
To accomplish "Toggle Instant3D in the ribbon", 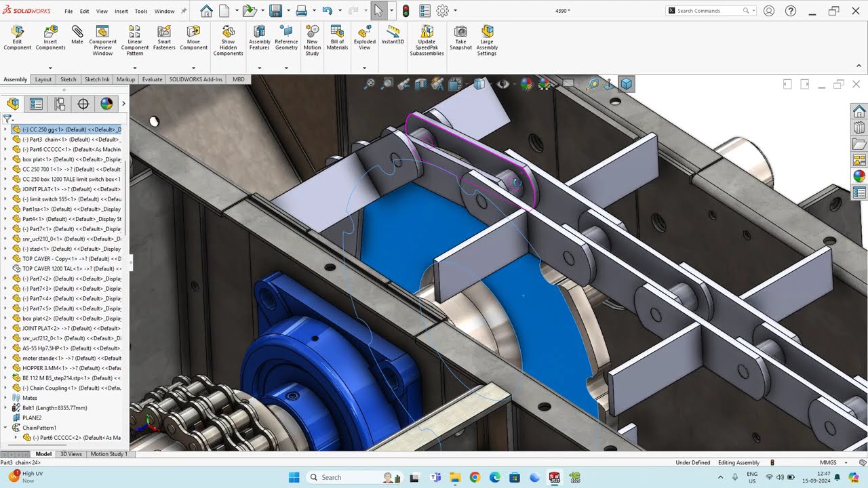I will (x=393, y=35).
